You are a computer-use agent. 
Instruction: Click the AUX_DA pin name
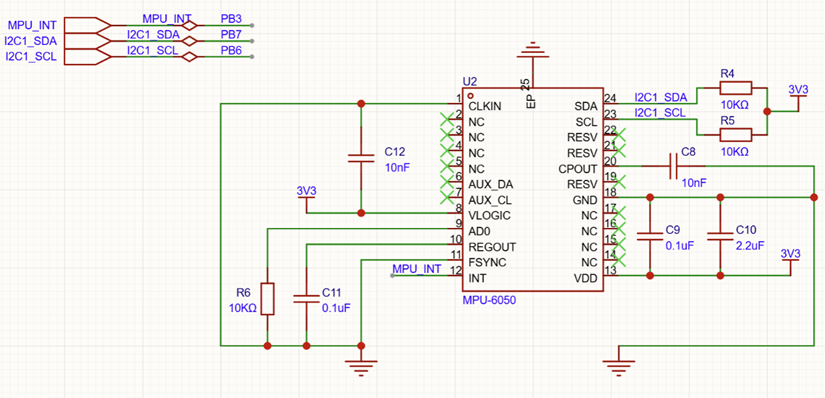click(x=491, y=185)
